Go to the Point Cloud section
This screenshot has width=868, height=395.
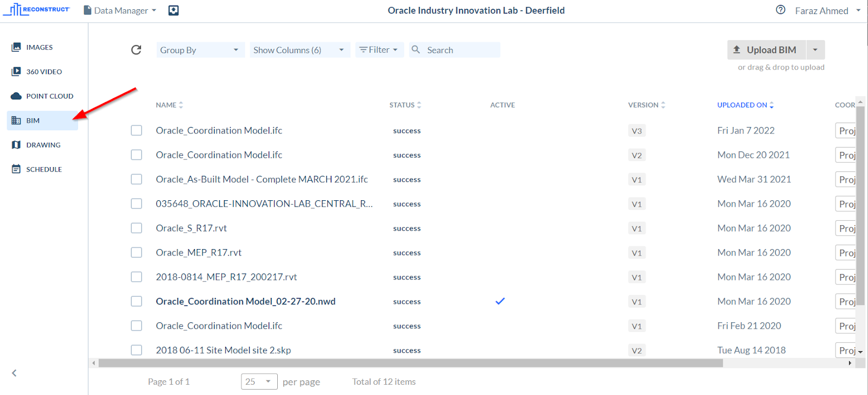42,96
